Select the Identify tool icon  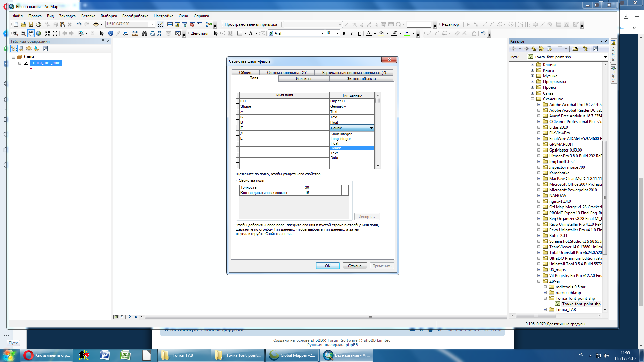coord(111,33)
